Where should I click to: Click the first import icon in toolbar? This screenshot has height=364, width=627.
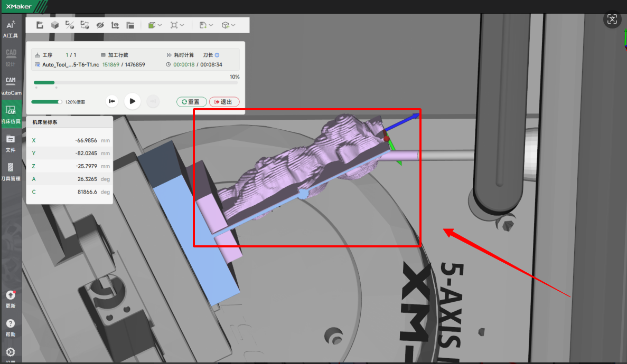(x=40, y=25)
